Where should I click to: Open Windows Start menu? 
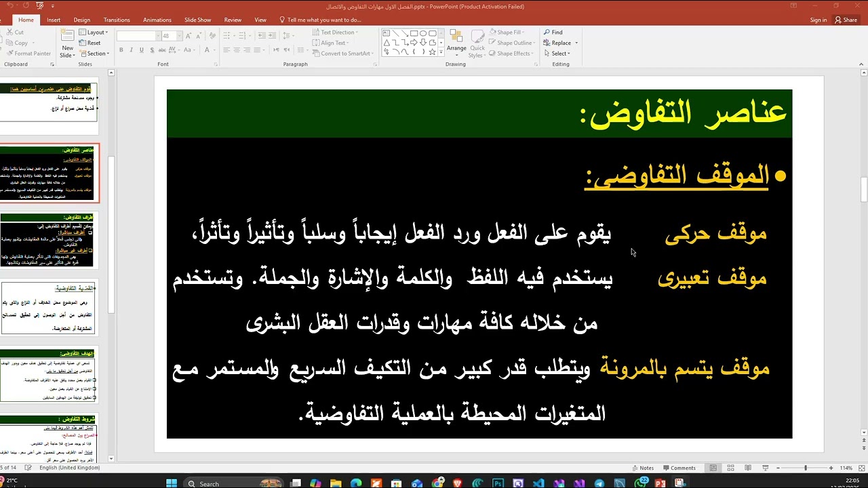[x=172, y=483]
